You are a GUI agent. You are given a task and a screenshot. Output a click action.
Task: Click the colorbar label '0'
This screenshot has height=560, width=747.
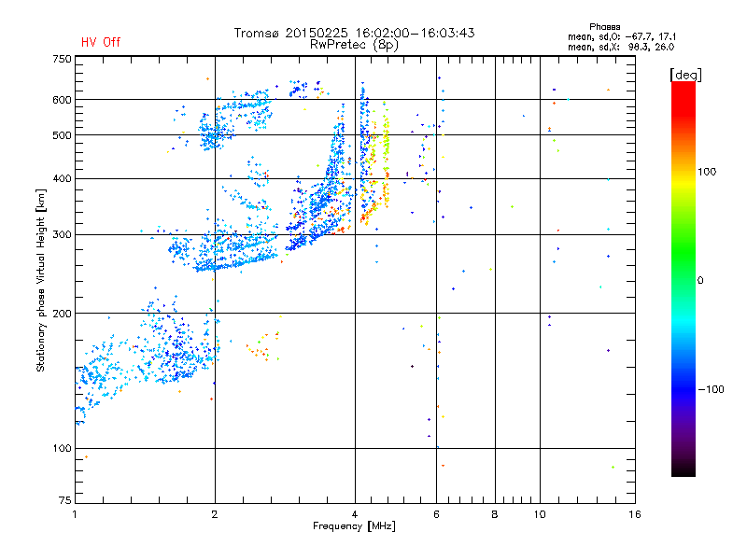699,281
